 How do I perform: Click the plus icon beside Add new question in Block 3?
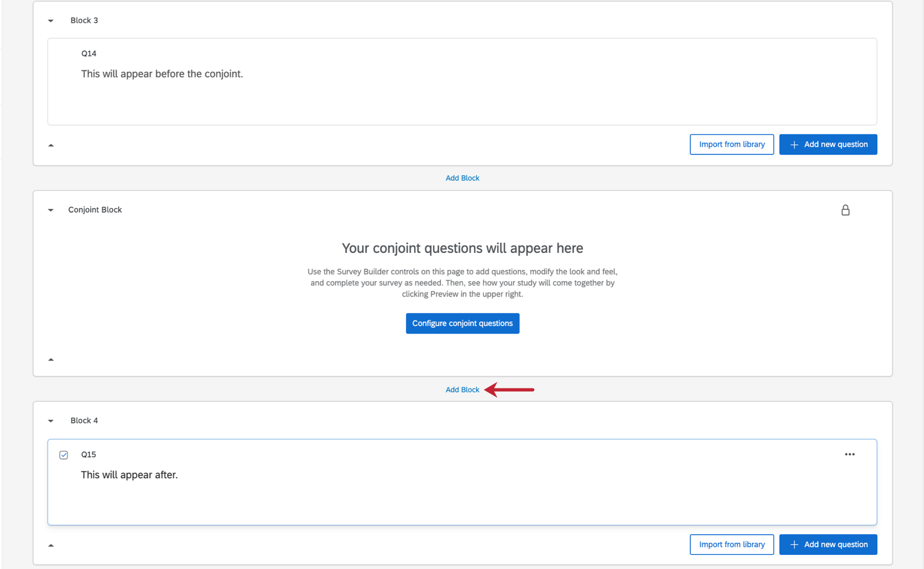coord(794,144)
